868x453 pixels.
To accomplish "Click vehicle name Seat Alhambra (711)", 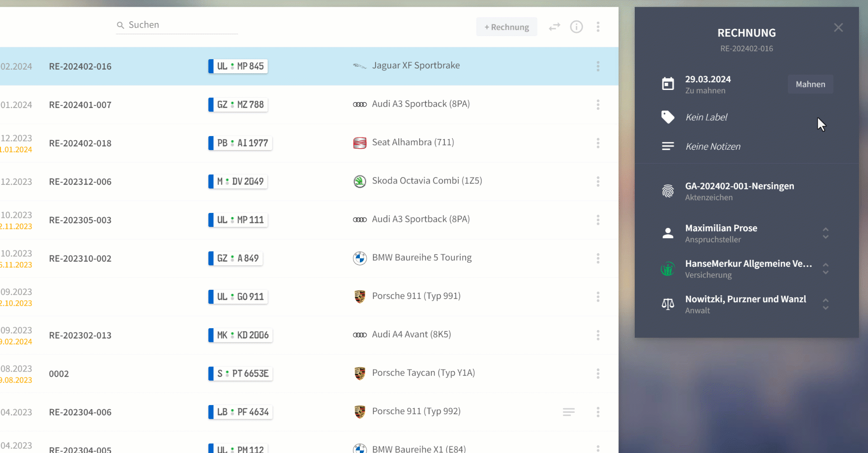I will [413, 142].
